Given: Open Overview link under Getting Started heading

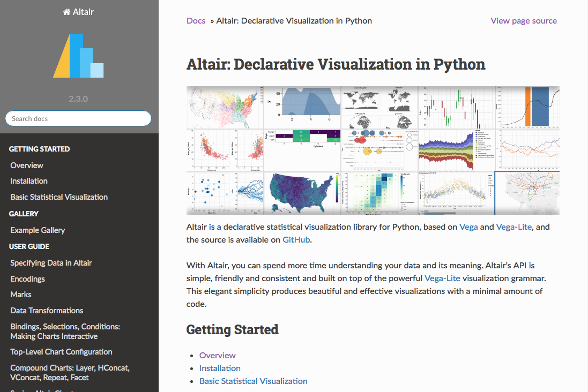Looking at the screenshot, I should click(x=218, y=355).
